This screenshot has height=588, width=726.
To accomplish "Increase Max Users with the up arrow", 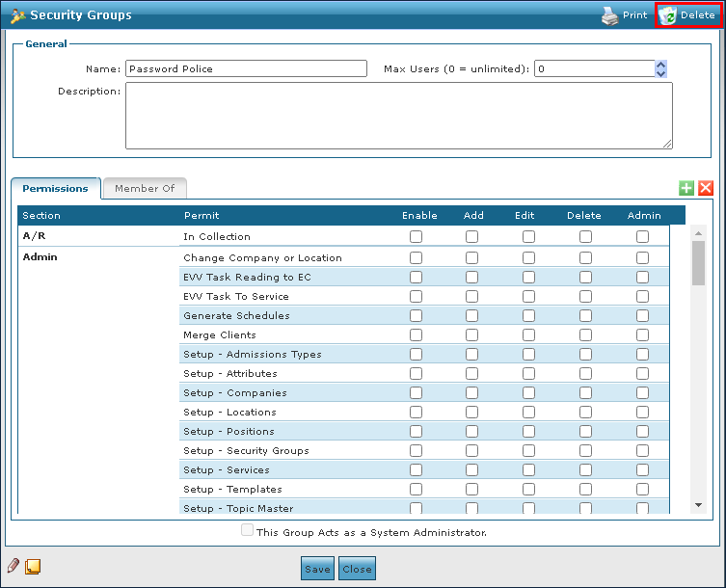I will pyautogui.click(x=660, y=65).
